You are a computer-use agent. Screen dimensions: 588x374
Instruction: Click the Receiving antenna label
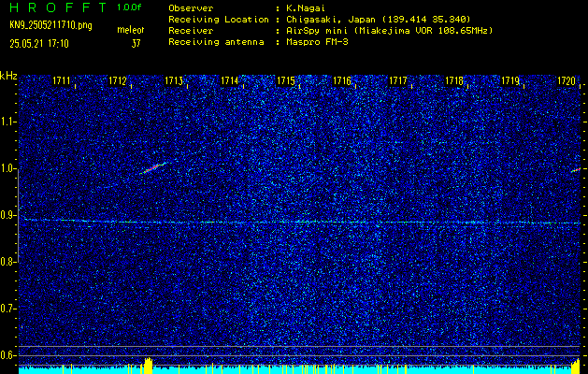(216, 42)
